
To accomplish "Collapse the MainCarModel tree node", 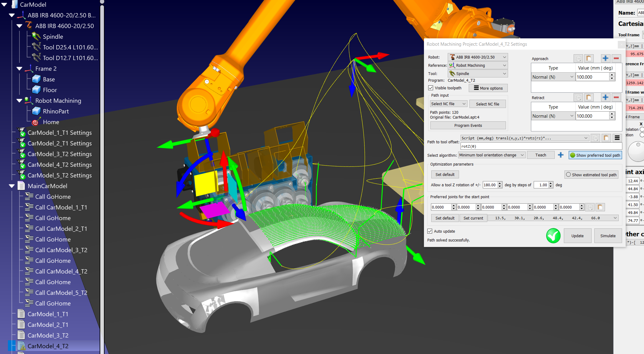I will 12,186.
